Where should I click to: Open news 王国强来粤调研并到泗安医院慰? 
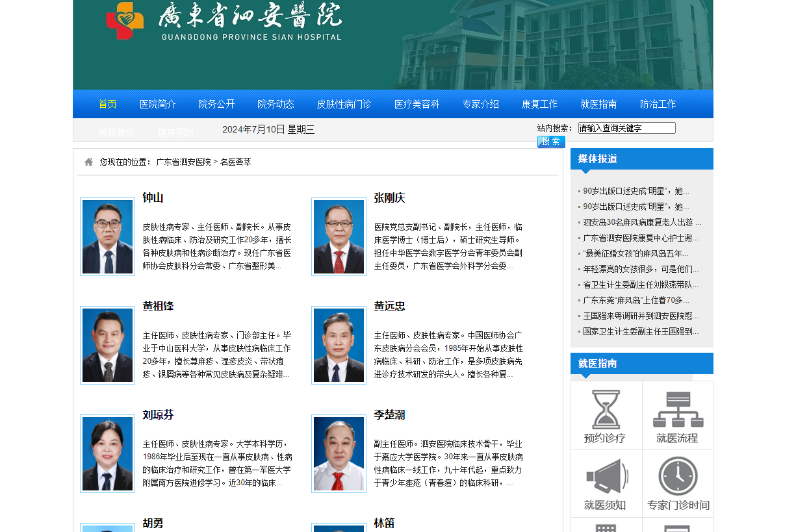click(641, 316)
